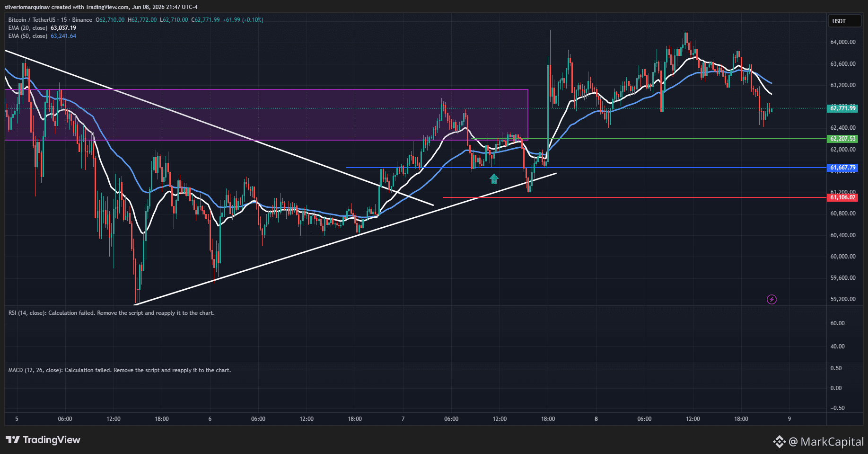Click the high price H62,772.00
Viewport: 868px width, 454px height.
point(142,20)
